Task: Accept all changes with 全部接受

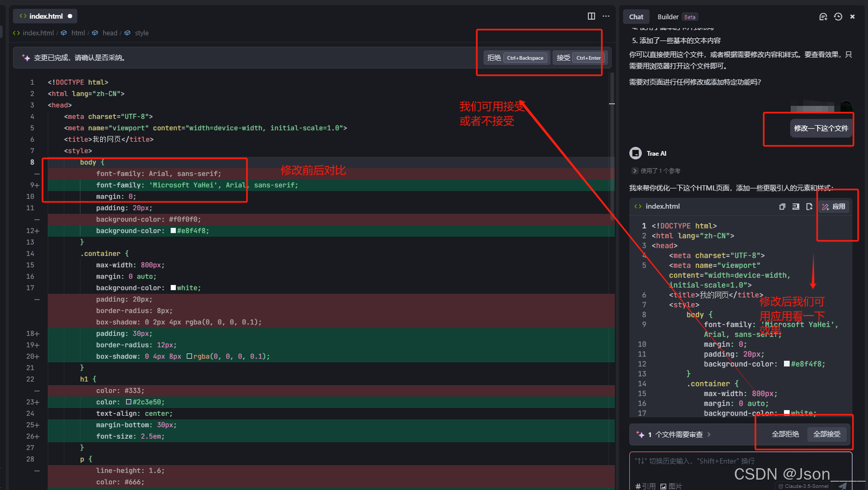Action: coord(827,434)
